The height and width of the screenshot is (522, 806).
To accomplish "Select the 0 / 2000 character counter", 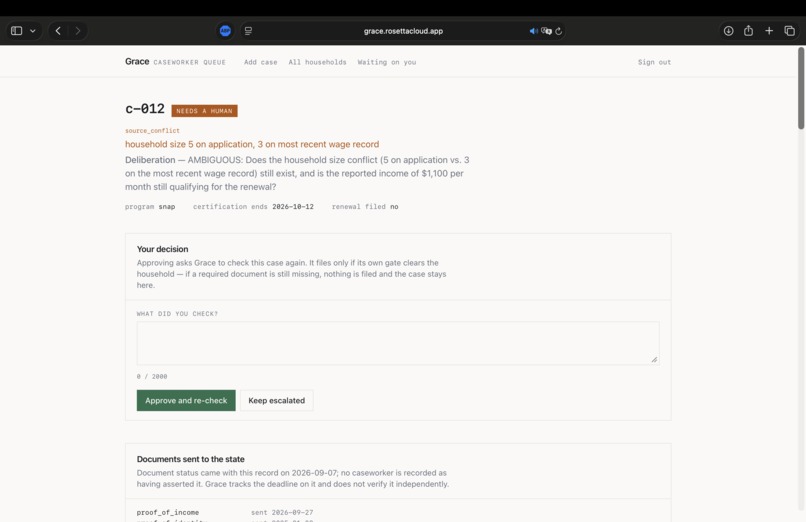I will pos(152,376).
